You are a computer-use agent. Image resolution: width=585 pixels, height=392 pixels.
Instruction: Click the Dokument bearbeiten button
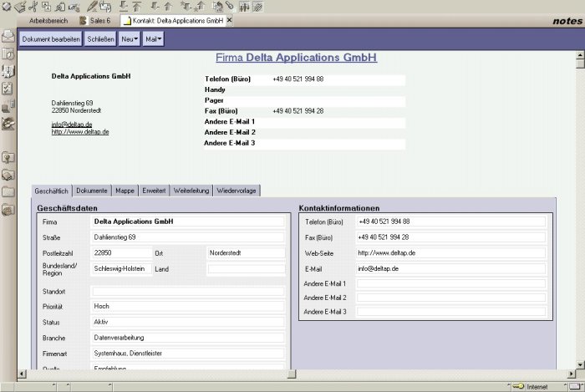[51, 39]
